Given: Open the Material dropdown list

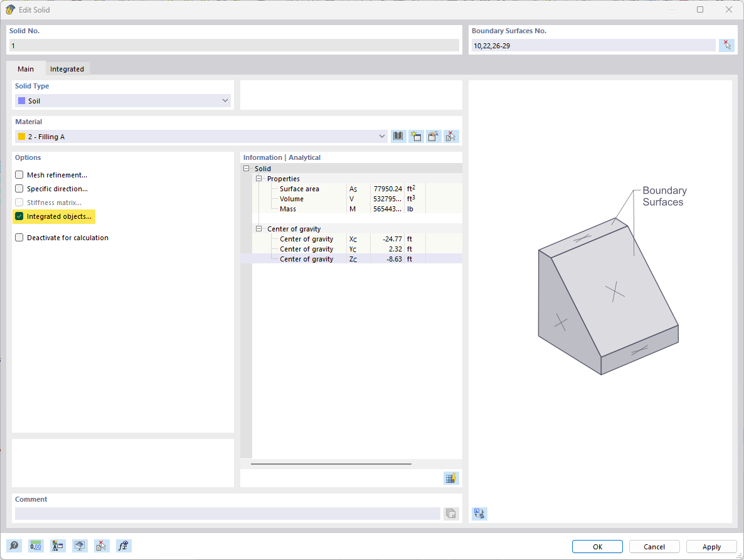Looking at the screenshot, I should click(201, 137).
